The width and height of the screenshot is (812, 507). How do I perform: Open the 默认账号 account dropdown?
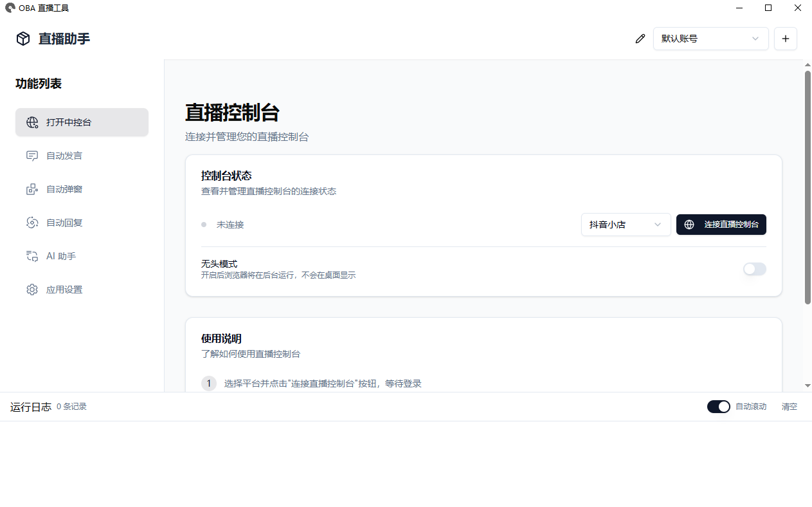tap(710, 39)
